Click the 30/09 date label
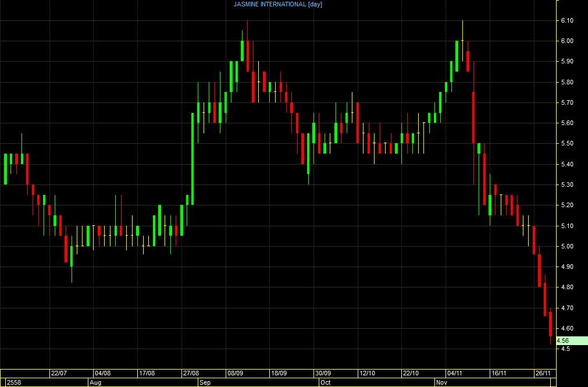This screenshot has height=387, width=588. pos(323,374)
